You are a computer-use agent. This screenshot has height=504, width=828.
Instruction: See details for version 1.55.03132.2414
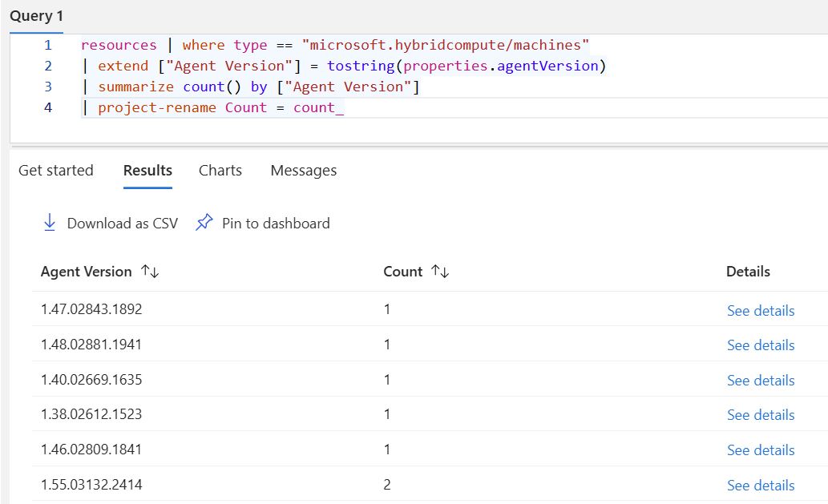click(761, 486)
